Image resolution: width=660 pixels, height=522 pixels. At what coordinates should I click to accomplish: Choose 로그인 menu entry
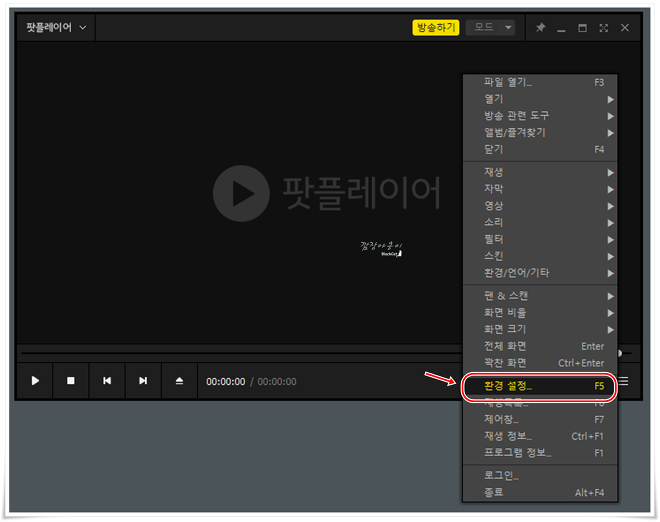pos(540,476)
